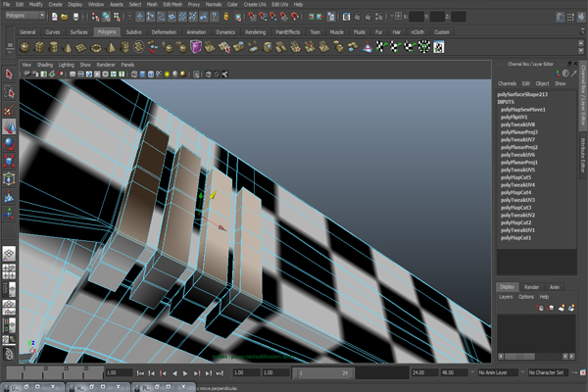Click the animation end time field 48.00
The image size is (588, 392).
[453, 372]
